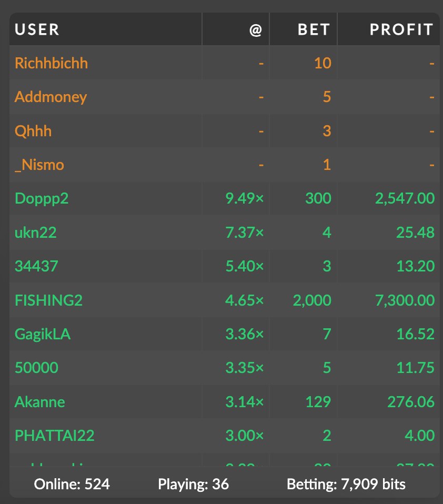Click username ukn22 in the list
This screenshot has width=443, height=504.
(x=35, y=232)
